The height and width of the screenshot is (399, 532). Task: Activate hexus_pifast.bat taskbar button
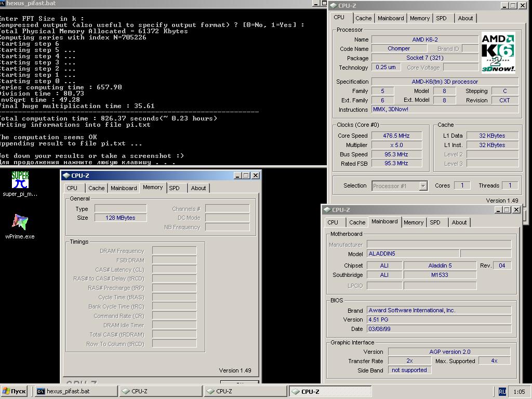pyautogui.click(x=76, y=391)
